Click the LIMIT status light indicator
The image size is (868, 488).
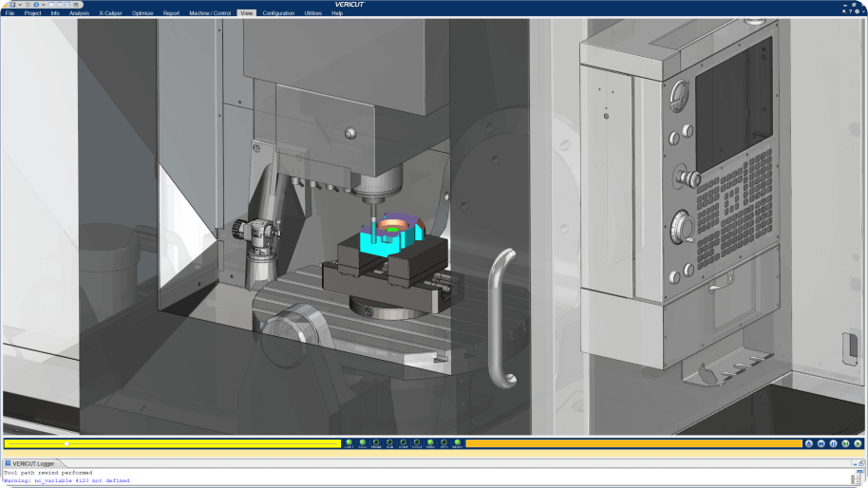coord(349,442)
